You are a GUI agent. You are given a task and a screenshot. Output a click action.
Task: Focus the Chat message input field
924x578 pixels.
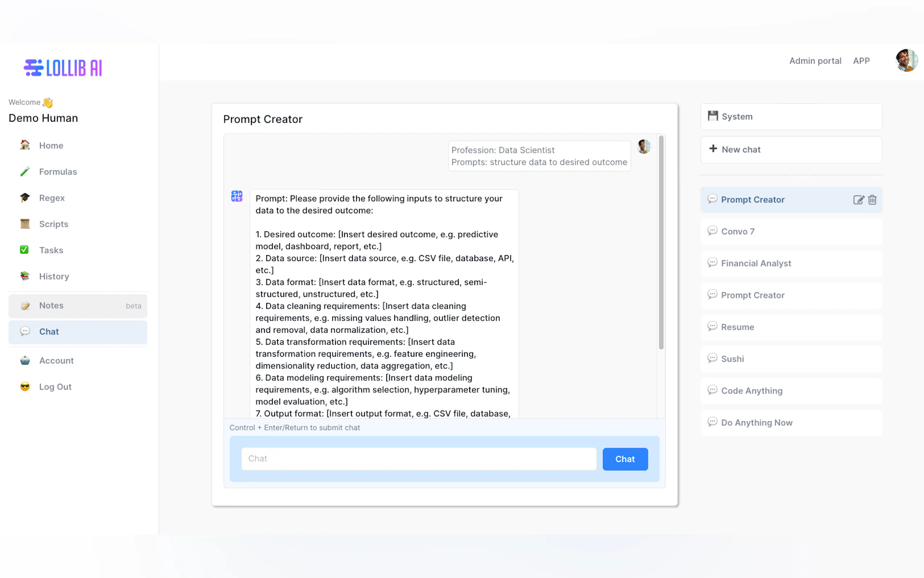point(418,459)
